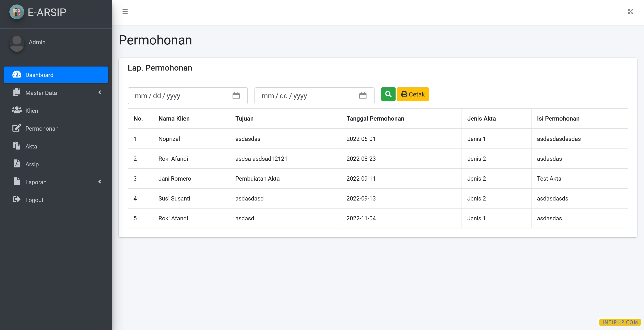The image size is (644, 330).
Task: Click the green search magnifier button
Action: [x=388, y=94]
